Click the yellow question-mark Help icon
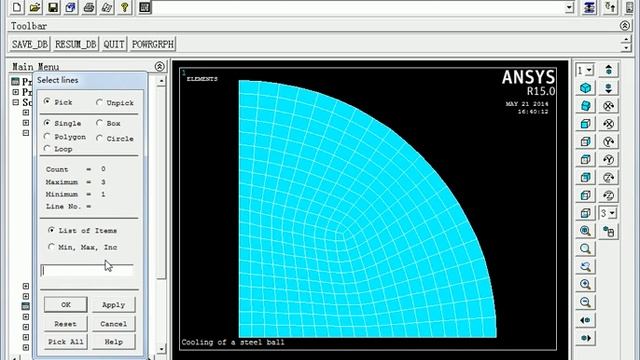Screen dimensions: 640x360 point(124,7)
